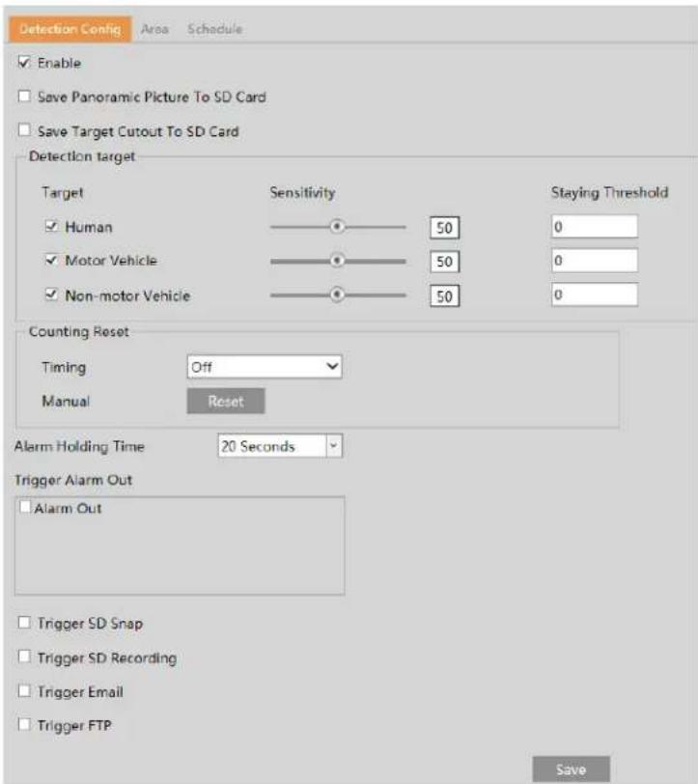Check Save Target Cutout To SD Card
Viewport: 698px width, 784px height.
pos(24,130)
